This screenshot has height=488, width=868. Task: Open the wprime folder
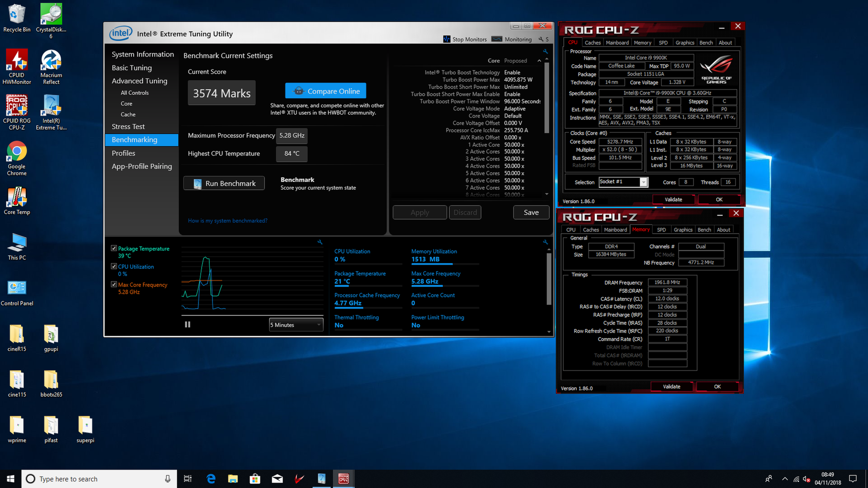pos(17,429)
